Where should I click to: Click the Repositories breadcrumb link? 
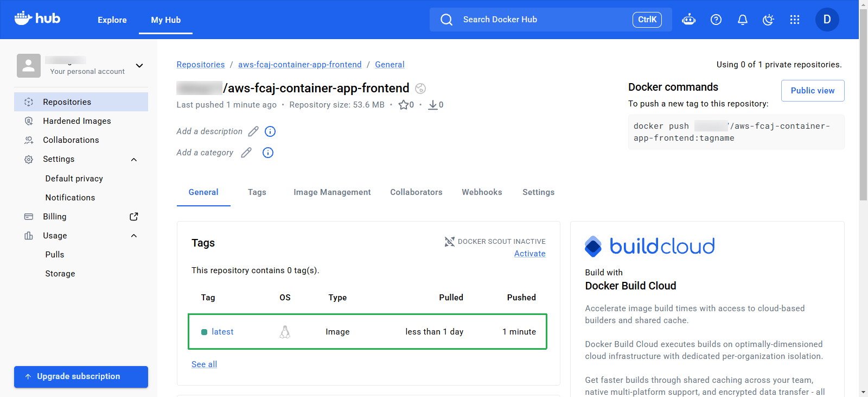[201, 65]
